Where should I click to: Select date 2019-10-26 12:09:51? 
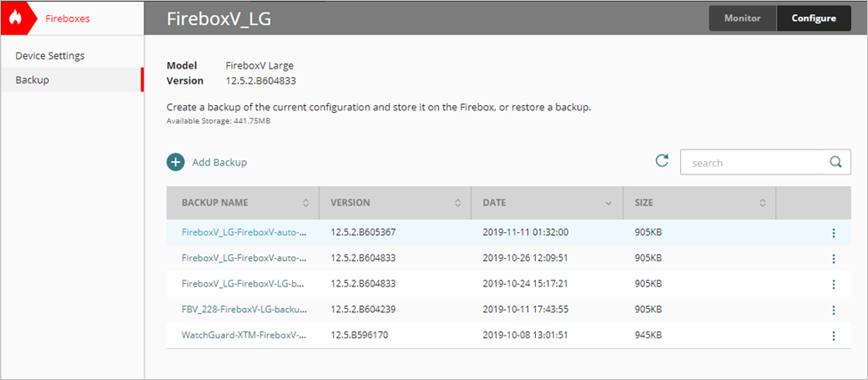pyautogui.click(x=525, y=258)
